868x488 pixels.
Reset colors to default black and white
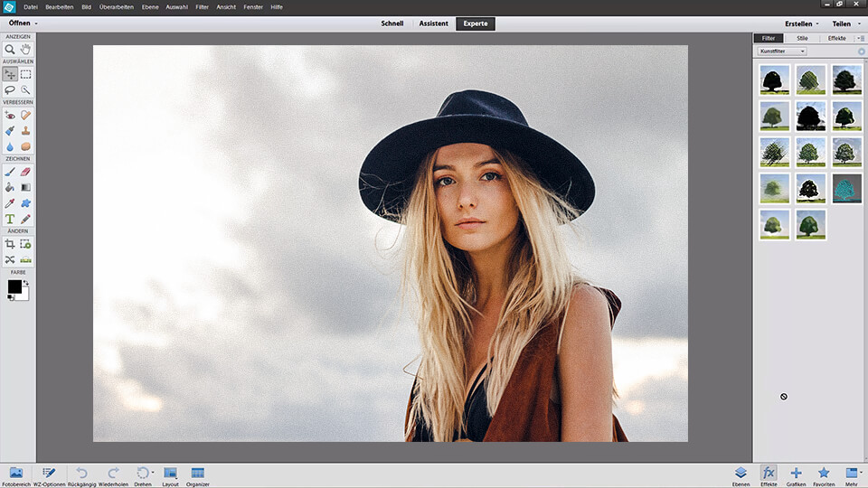click(x=11, y=297)
